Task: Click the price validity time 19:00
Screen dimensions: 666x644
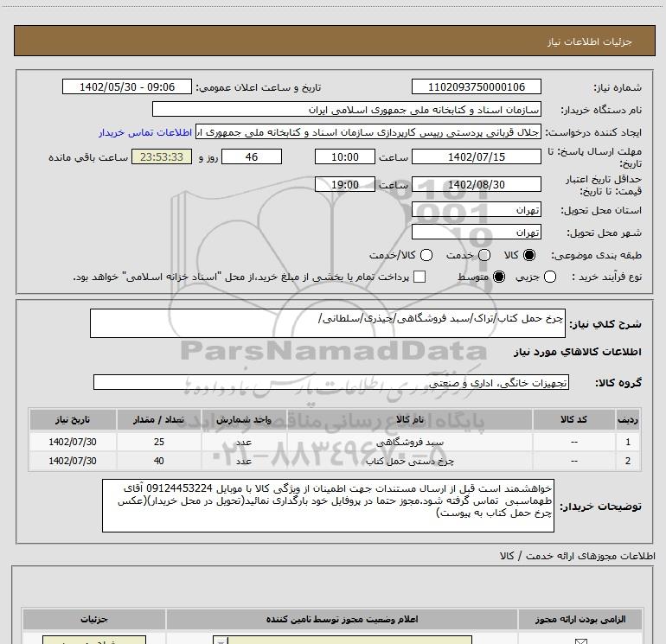Action: pos(345,184)
